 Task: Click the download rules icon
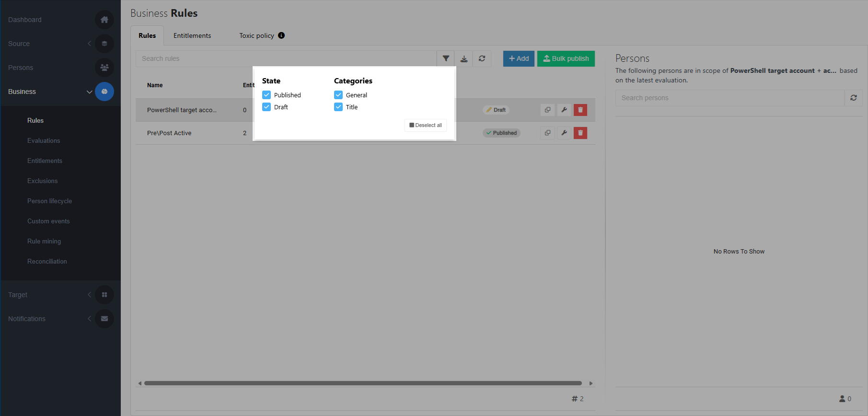(x=464, y=58)
